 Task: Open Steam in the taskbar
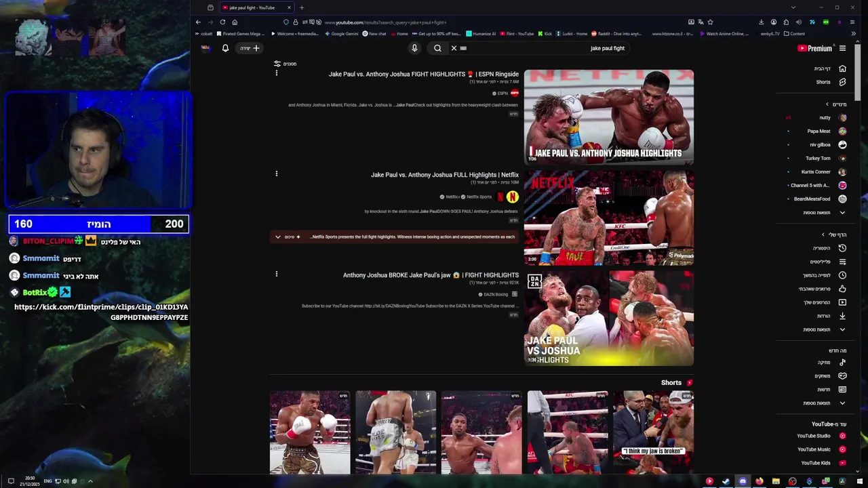[x=726, y=481]
